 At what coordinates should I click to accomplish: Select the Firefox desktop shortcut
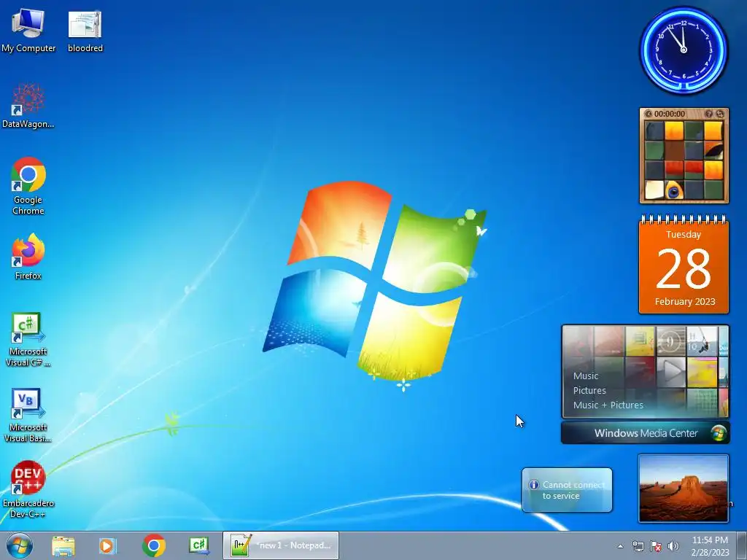(28, 256)
